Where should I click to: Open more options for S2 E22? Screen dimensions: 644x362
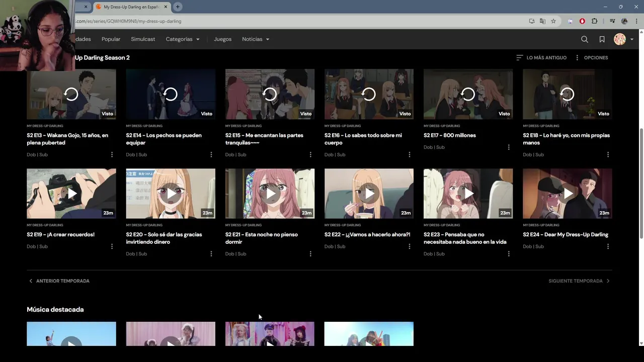click(410, 246)
